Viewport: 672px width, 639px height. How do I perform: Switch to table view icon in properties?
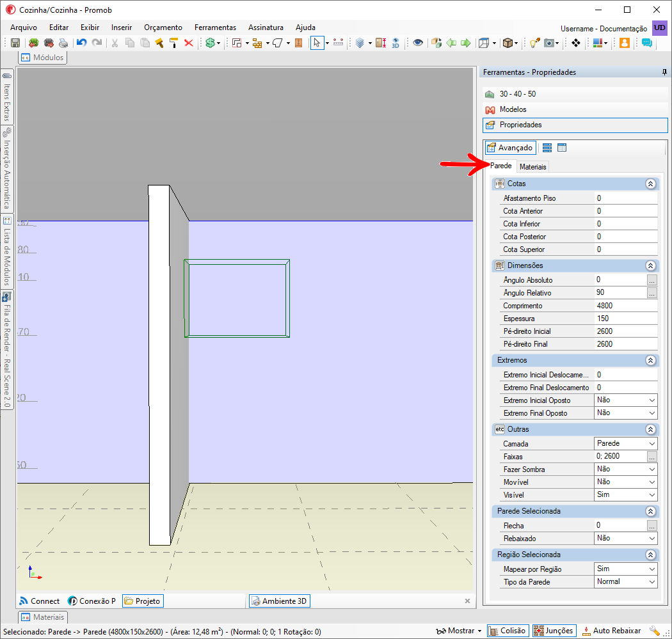(x=562, y=148)
